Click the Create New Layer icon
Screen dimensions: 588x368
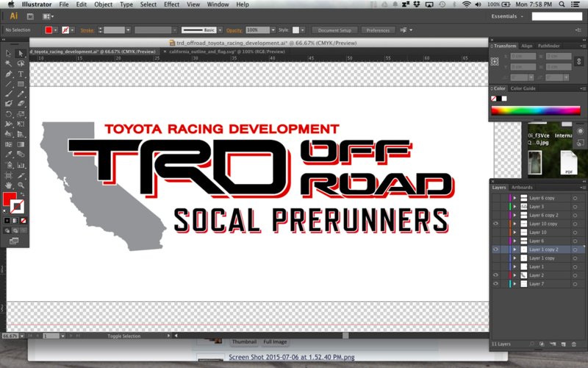pyautogui.click(x=563, y=344)
